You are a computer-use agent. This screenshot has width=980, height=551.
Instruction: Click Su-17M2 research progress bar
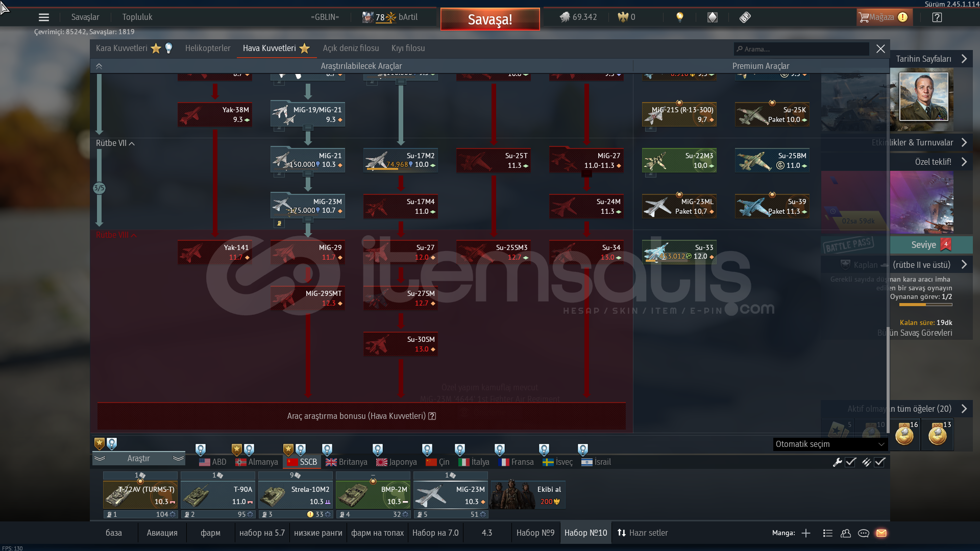point(401,170)
